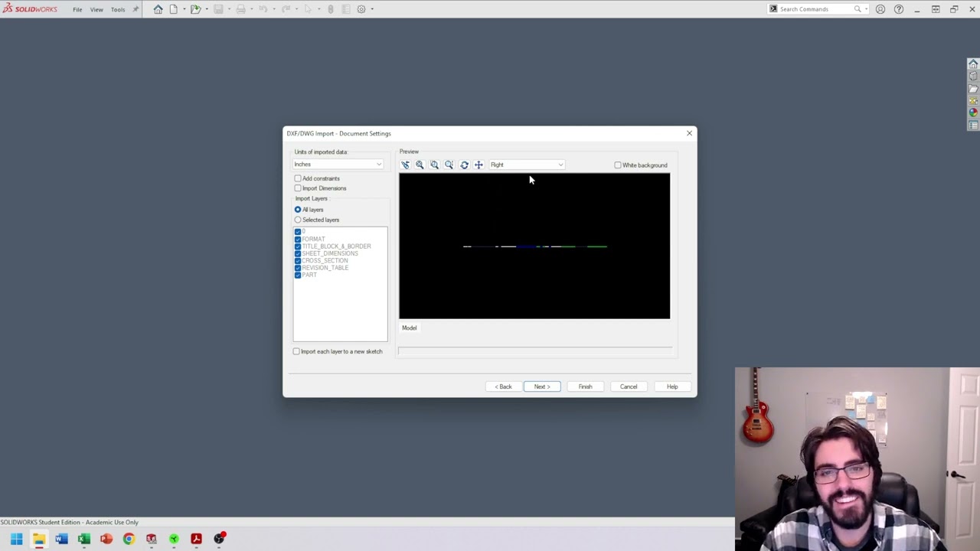Expand the Options gear dropdown arrow
The width and height of the screenshot is (980, 551).
372,9
